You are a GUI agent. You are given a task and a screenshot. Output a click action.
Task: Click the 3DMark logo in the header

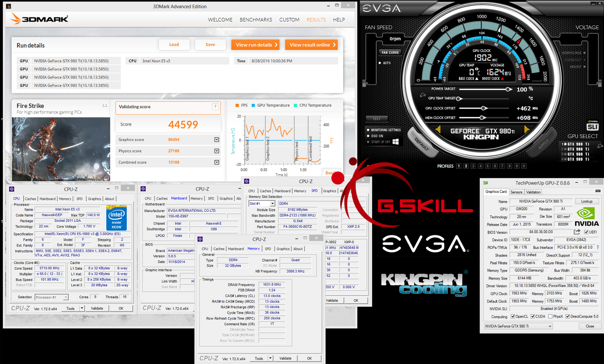pyautogui.click(x=39, y=19)
